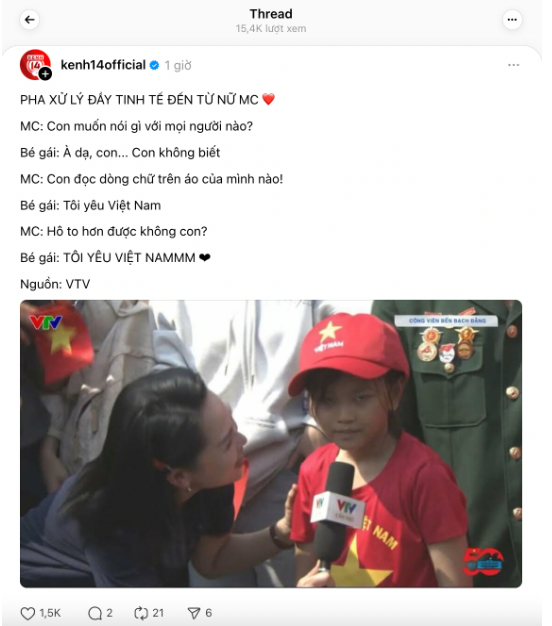Open the VTV interview image
The image size is (552, 626).
click(x=271, y=444)
